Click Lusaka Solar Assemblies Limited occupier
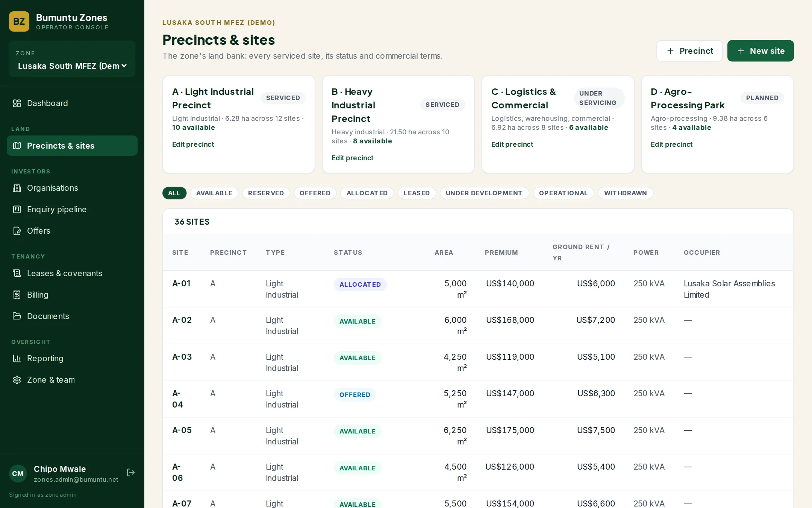 click(x=729, y=289)
